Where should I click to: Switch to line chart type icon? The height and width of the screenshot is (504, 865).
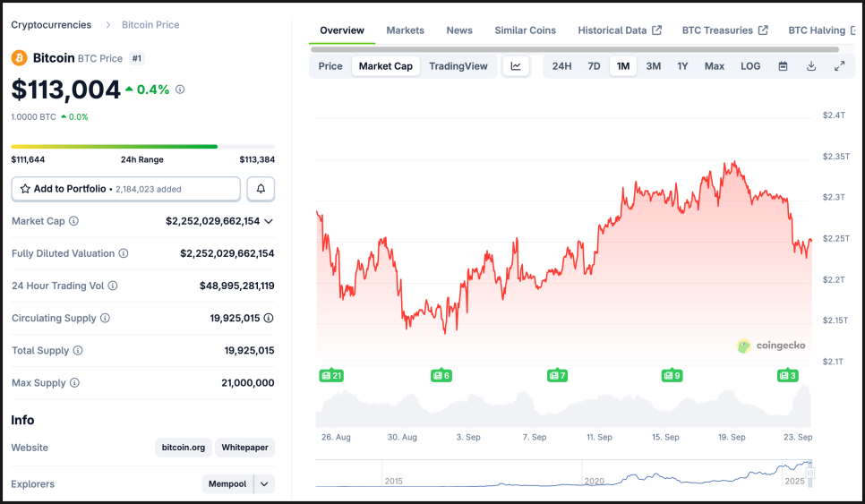516,66
